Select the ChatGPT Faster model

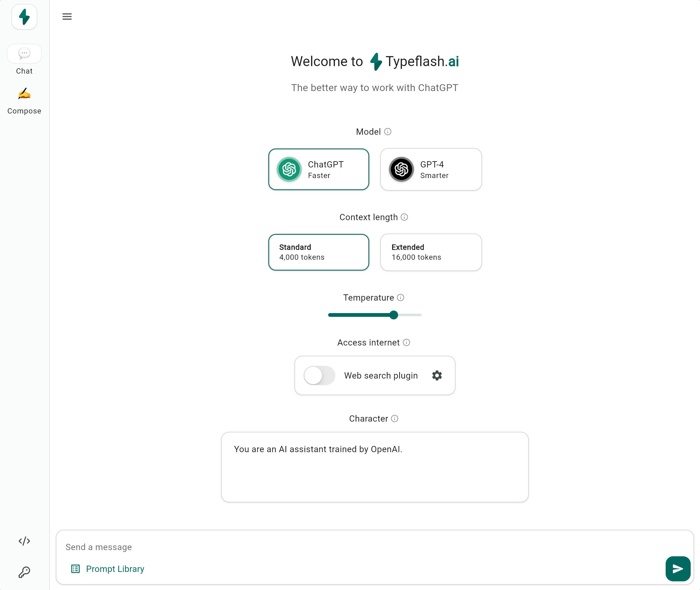318,169
